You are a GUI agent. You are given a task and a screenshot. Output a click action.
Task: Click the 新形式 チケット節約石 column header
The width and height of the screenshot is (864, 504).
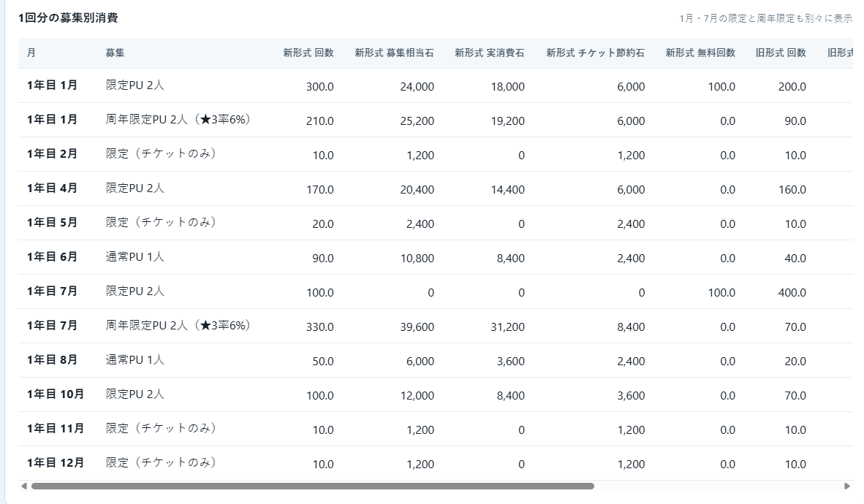[x=595, y=53]
